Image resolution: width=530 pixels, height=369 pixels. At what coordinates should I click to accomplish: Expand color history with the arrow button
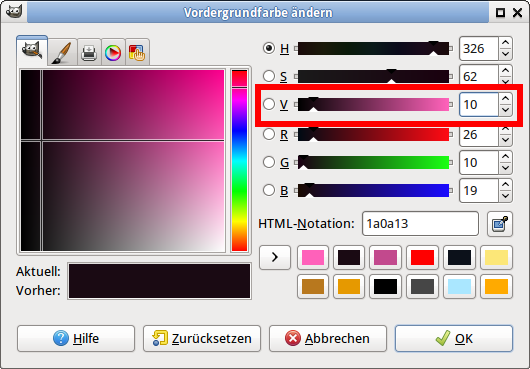pos(275,257)
